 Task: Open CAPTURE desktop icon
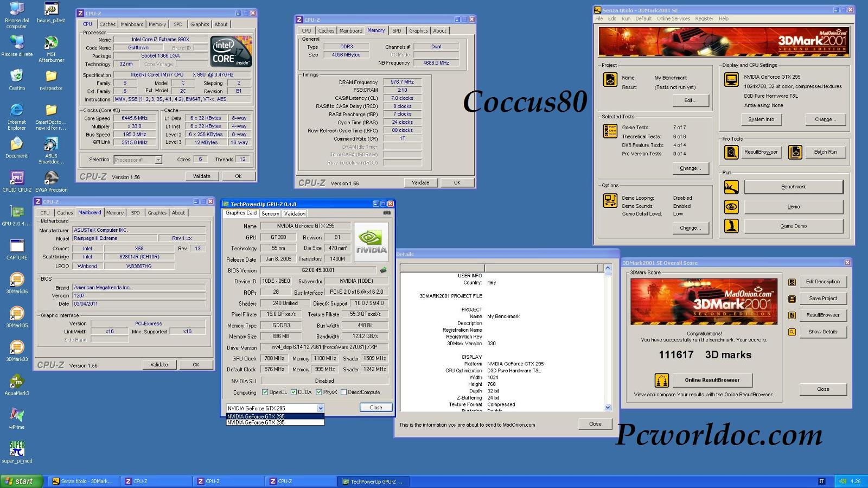[x=17, y=249]
